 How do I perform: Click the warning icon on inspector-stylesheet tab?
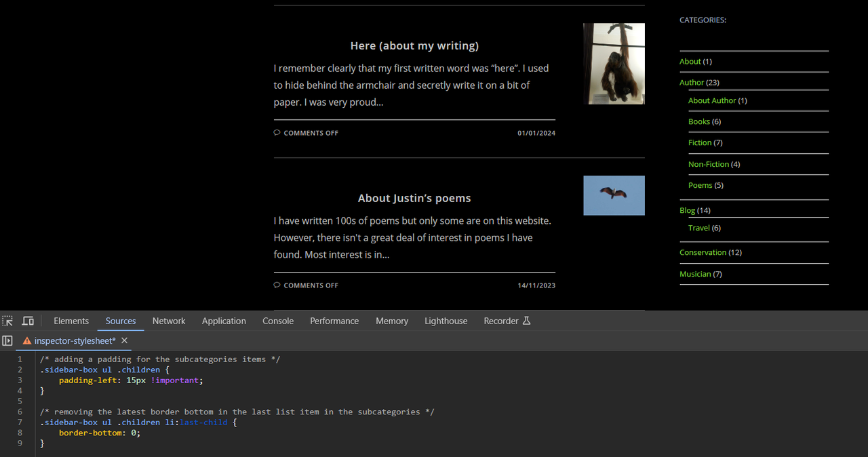27,340
